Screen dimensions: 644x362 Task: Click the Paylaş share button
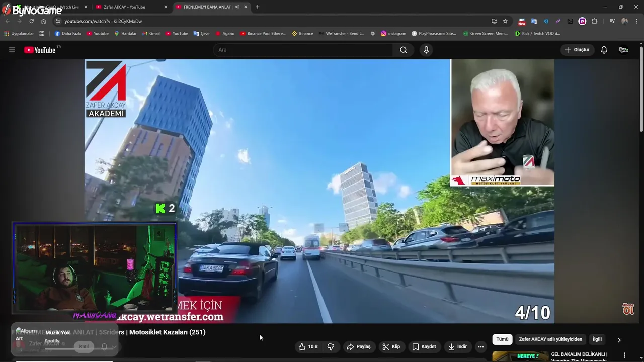point(359,346)
